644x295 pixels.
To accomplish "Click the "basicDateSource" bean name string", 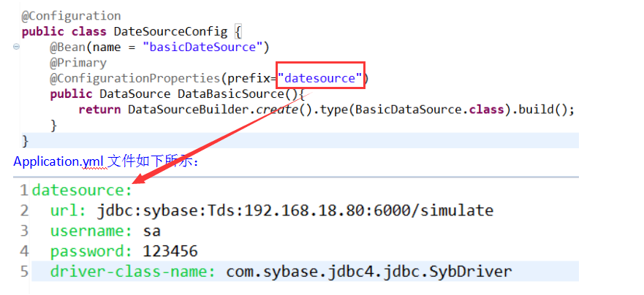I will pyautogui.click(x=202, y=47).
